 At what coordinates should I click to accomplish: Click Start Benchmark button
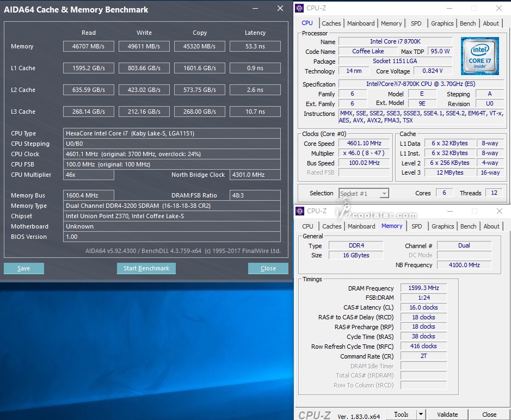pos(146,269)
